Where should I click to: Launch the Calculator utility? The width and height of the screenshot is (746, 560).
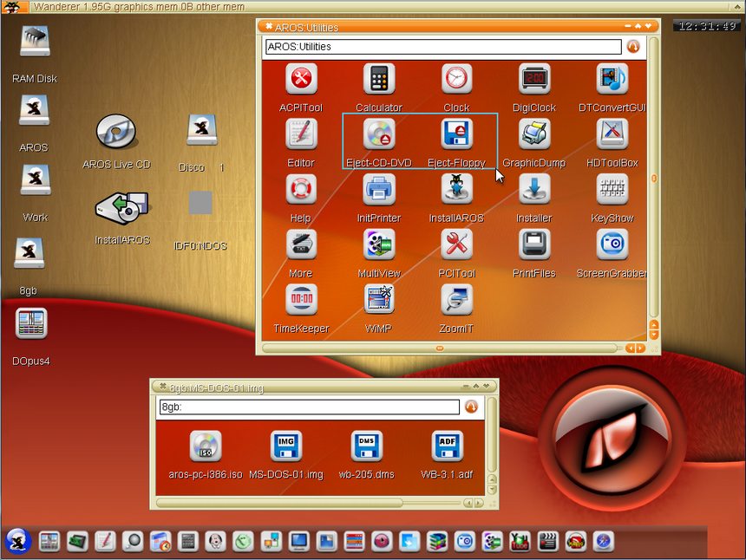(x=379, y=80)
